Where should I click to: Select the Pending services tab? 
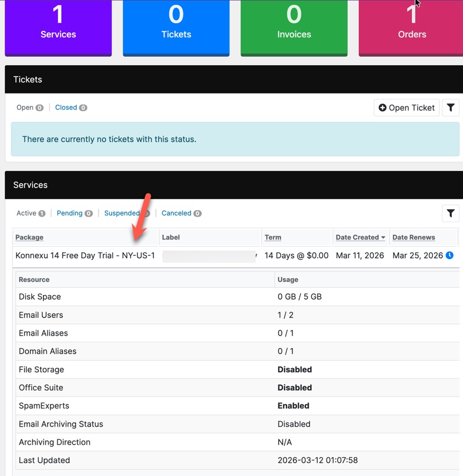[x=71, y=213]
